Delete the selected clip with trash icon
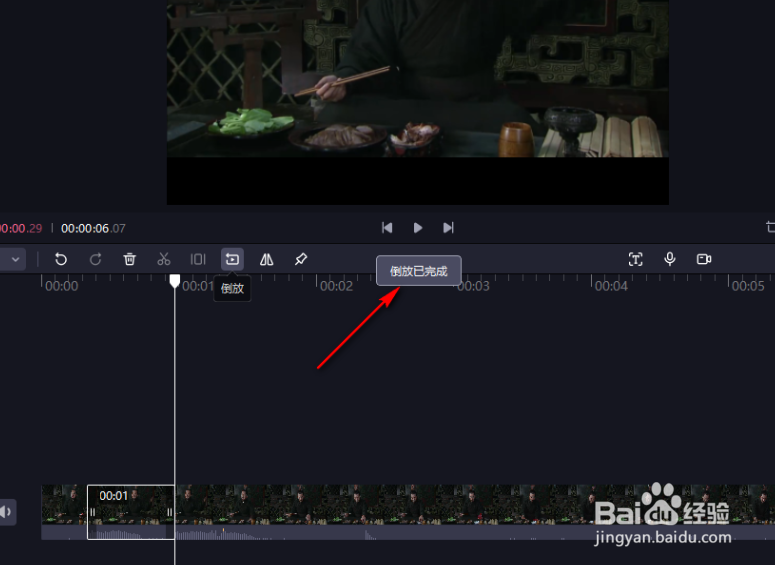Viewport: 775px width, 565px height. pyautogui.click(x=129, y=259)
